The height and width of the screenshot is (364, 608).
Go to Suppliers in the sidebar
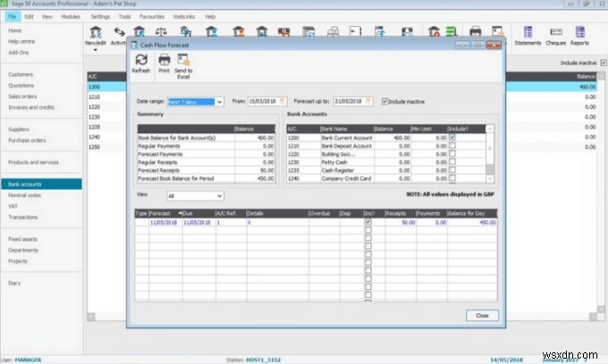click(19, 129)
